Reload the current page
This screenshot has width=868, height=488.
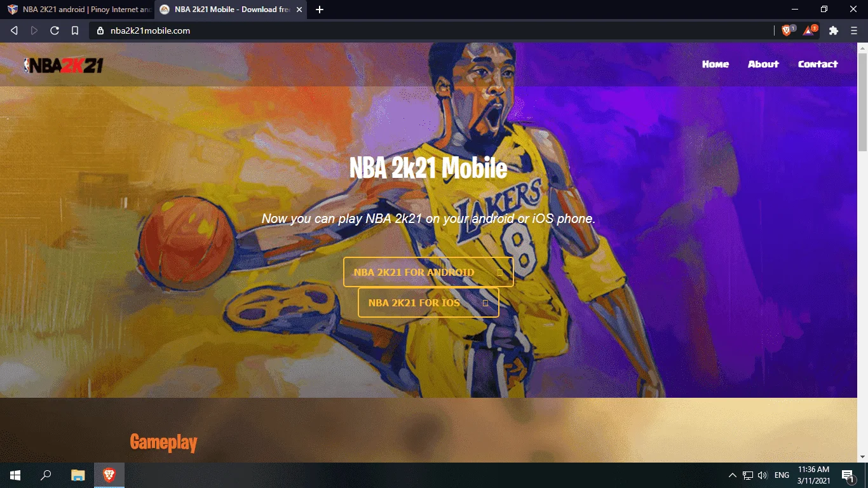[x=55, y=30]
